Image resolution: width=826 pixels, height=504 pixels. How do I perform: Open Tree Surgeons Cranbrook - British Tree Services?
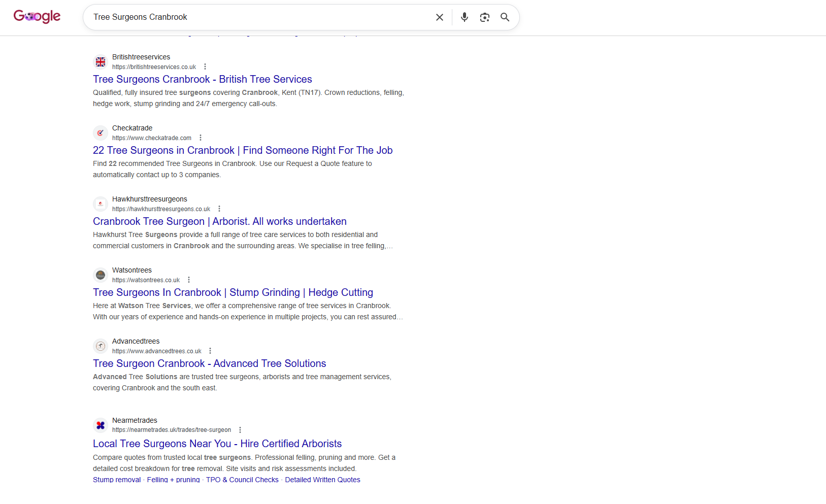click(x=203, y=79)
